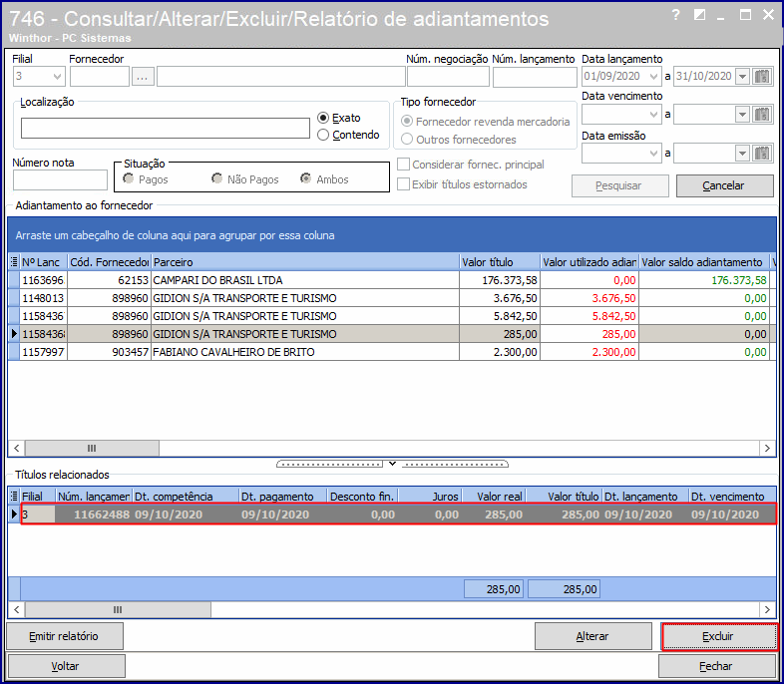Sort by the Dt. pagamento column header
Image resolution: width=784 pixels, height=684 pixels.
(x=283, y=497)
